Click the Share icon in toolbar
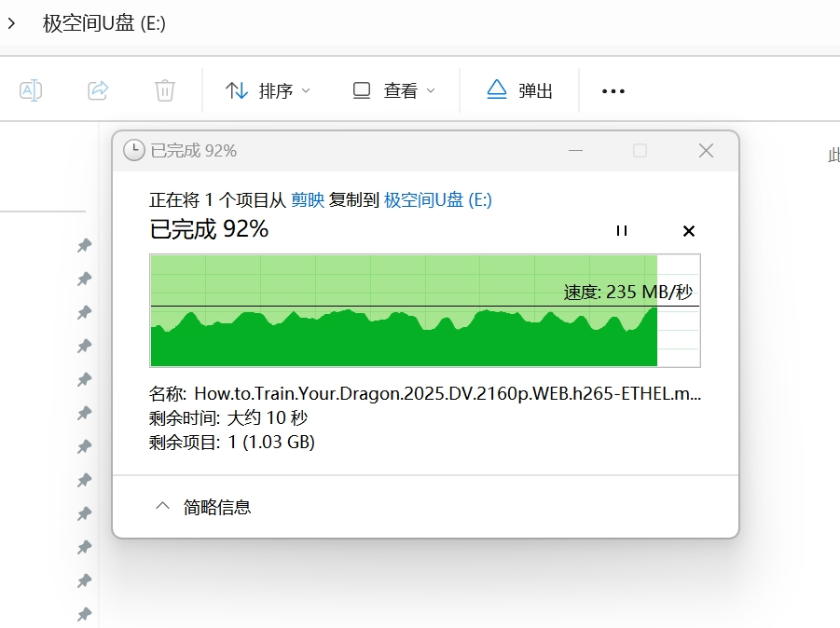The height and width of the screenshot is (628, 840). click(98, 90)
